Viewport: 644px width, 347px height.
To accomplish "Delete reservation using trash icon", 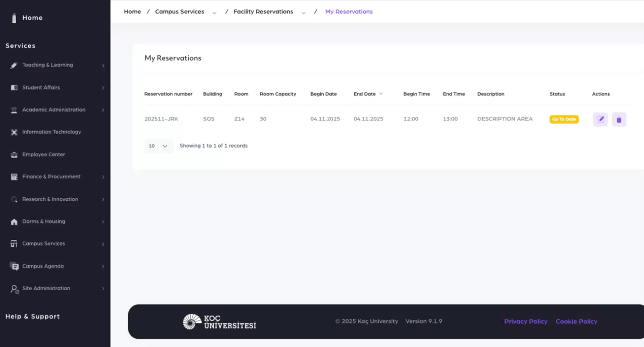I will coord(619,120).
